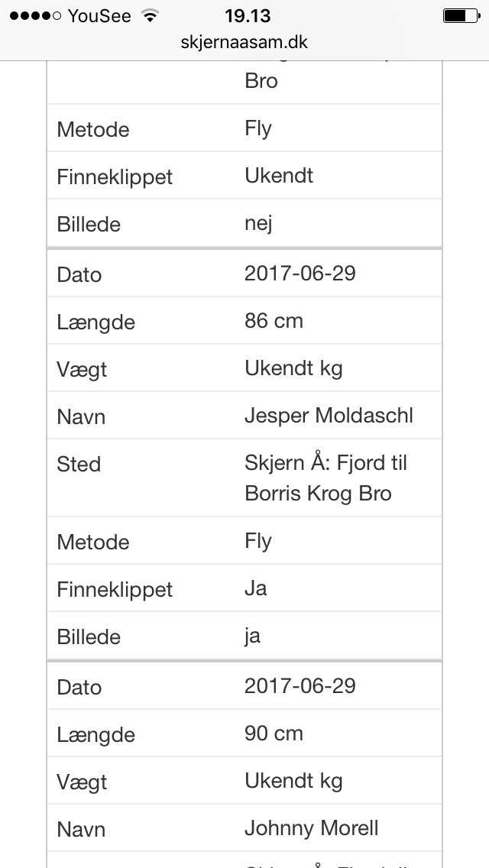This screenshot has width=489, height=868.
Task: Tap the skjernaasam.dk address bar
Action: click(244, 42)
